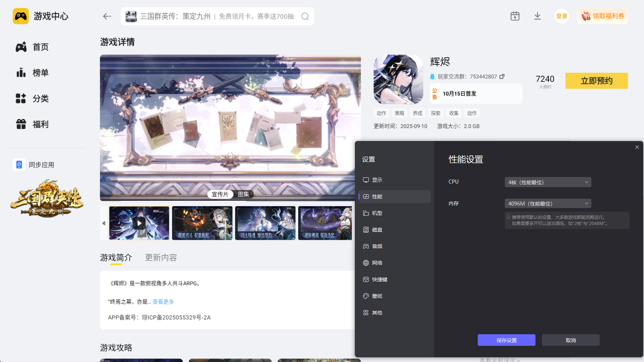Switch to the 图集 tab

(244, 194)
